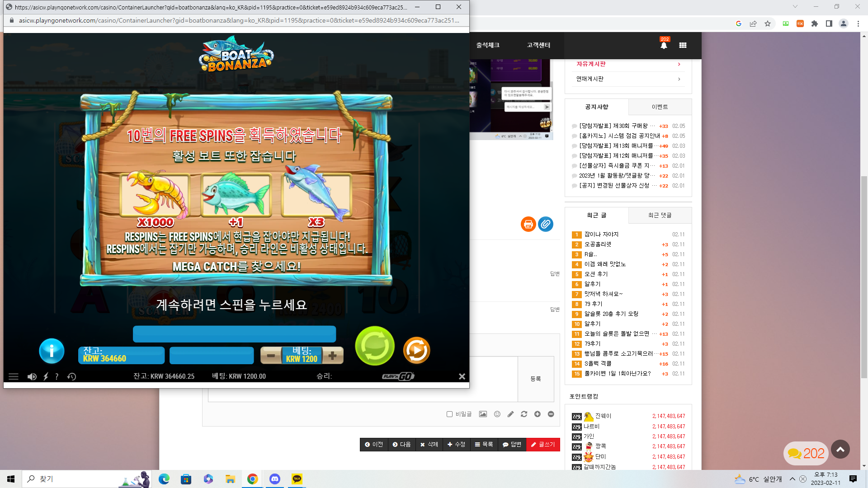Decrease the bet with the minus button

coord(271,356)
